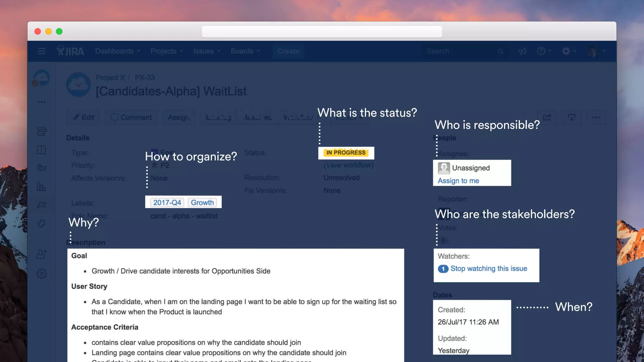Click the Releases ship icon

[42, 167]
